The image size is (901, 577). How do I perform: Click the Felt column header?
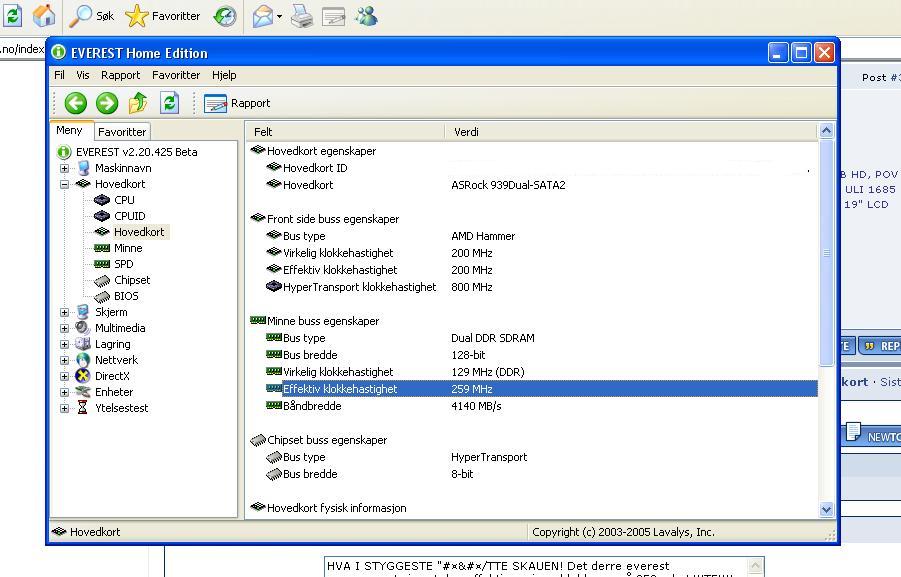(x=345, y=132)
